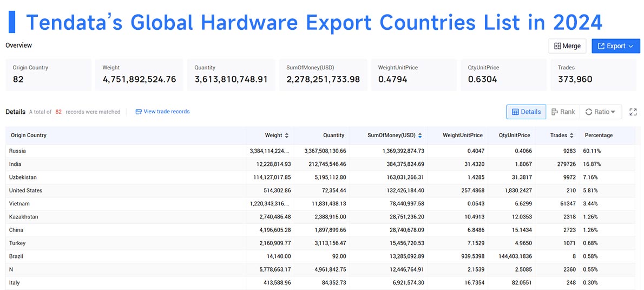Click the export icon in Export button
Viewport: 644px width, 290px height.
(601, 46)
